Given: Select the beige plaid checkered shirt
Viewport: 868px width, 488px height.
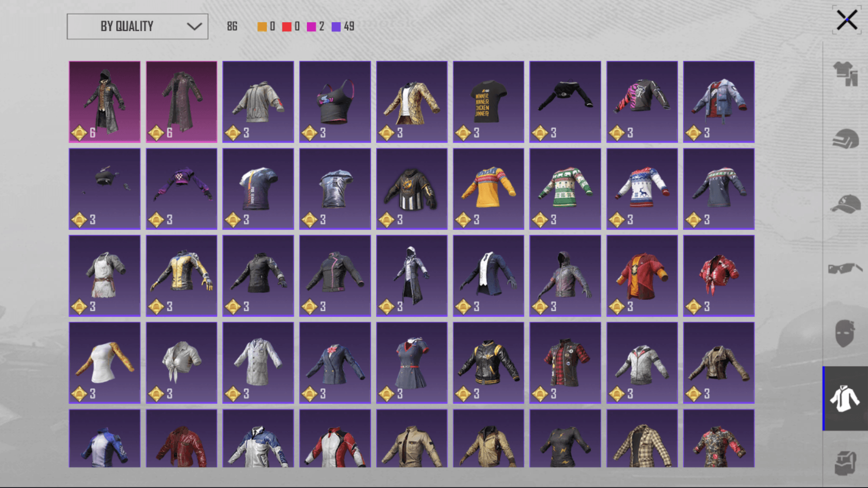Looking at the screenshot, I should tap(642, 438).
